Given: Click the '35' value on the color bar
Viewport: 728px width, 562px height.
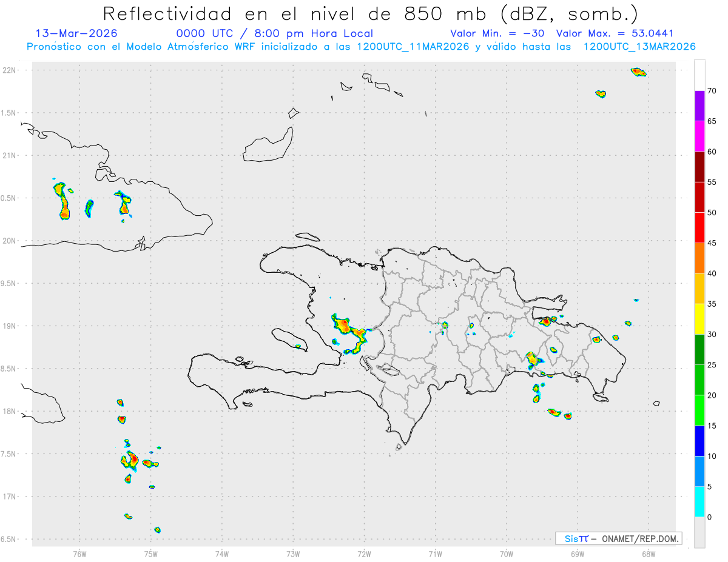Looking at the screenshot, I should [x=712, y=304].
